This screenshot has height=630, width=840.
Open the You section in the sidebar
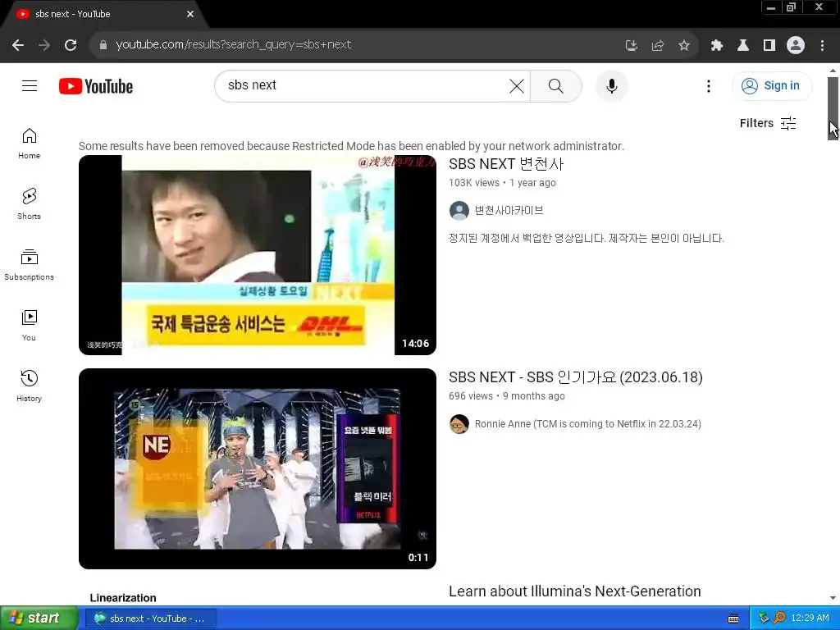click(29, 326)
